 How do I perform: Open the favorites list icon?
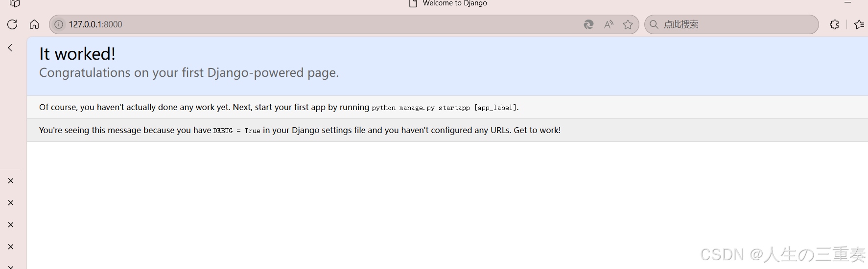point(859,24)
